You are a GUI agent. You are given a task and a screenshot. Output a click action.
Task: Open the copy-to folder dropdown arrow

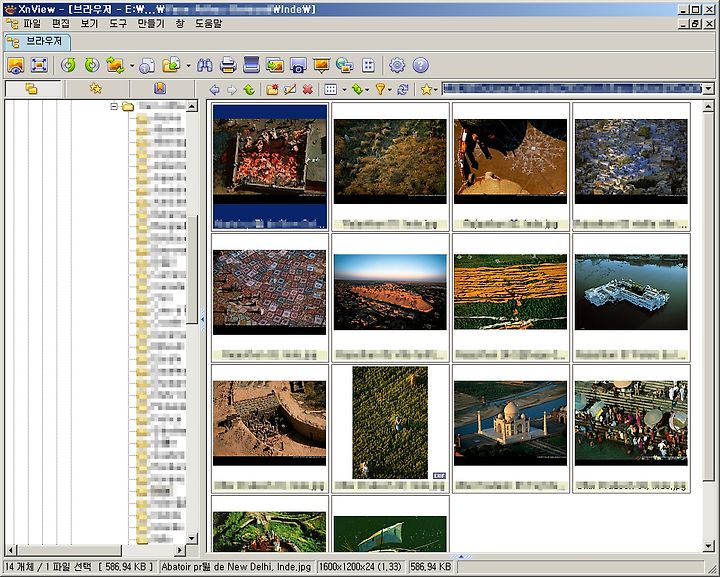[x=188, y=66]
